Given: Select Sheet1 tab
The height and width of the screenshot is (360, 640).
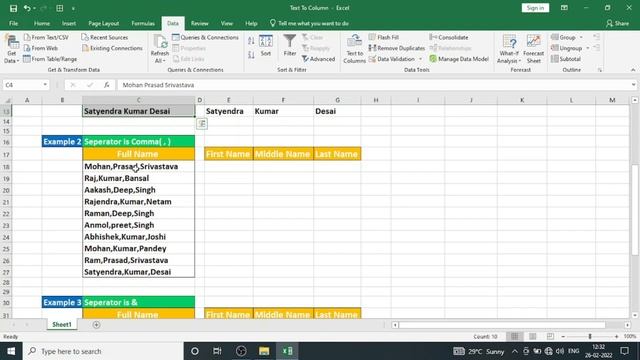Looking at the screenshot, I should coord(62,324).
